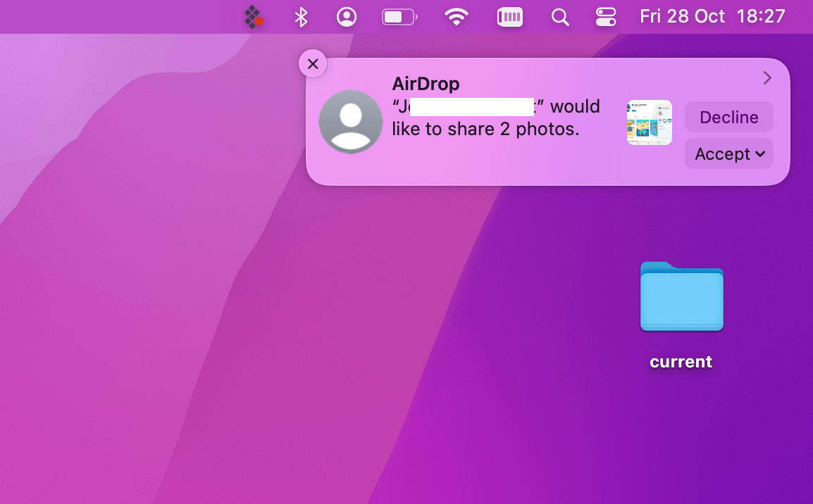Viewport: 813px width, 504px height.
Task: Open the Bluetooth menu
Action: click(x=301, y=17)
